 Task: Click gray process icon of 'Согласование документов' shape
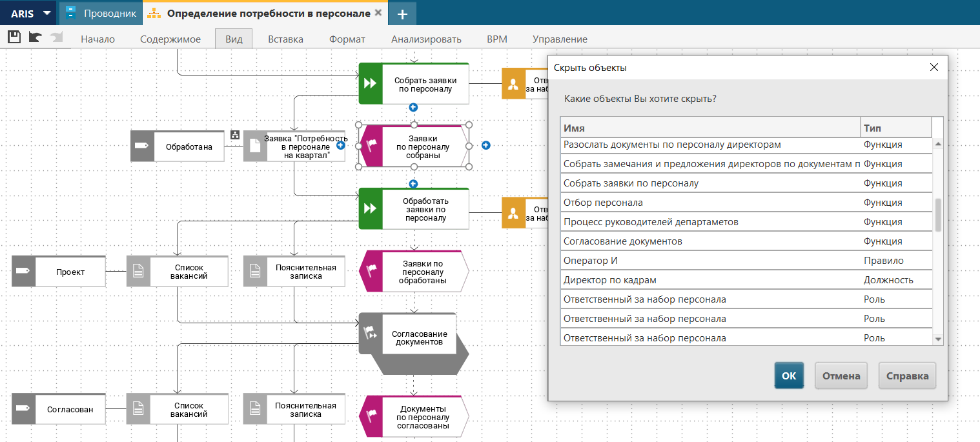tap(371, 334)
